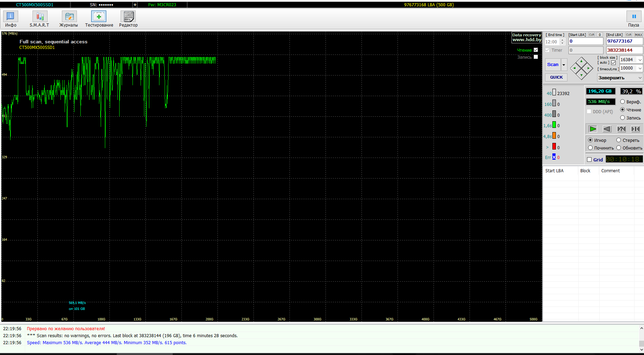Screen dimensions: 644x355
Task: Click the CUR button for Start LBA
Action: coord(592,35)
